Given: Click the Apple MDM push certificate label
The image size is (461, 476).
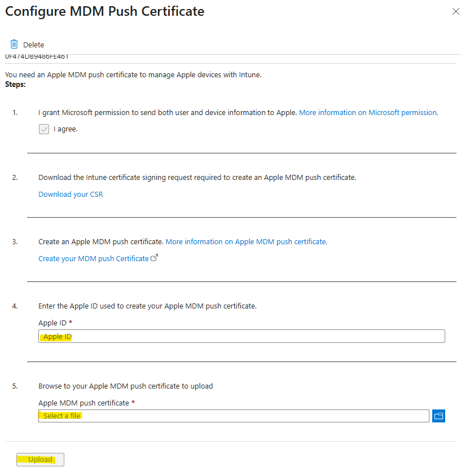Looking at the screenshot, I should 84,403.
